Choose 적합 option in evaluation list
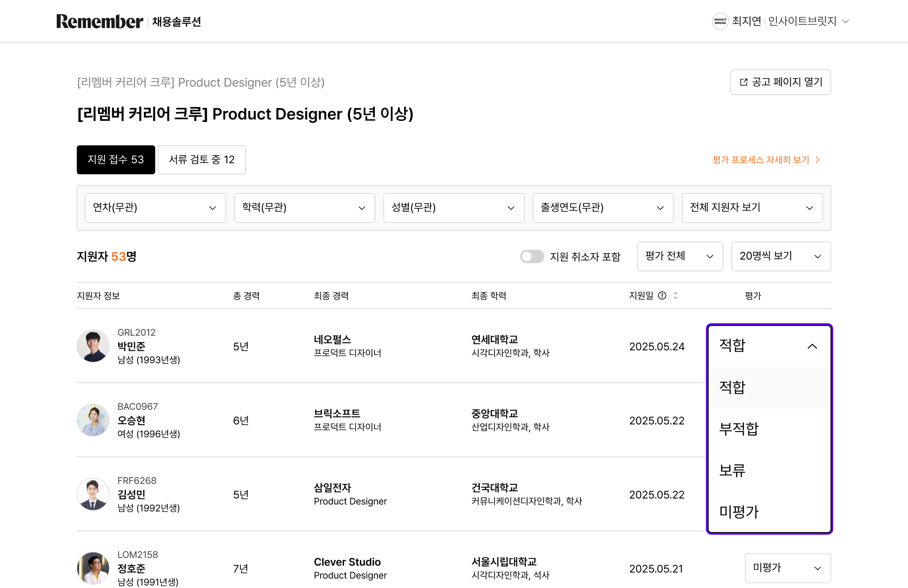 tap(769, 387)
